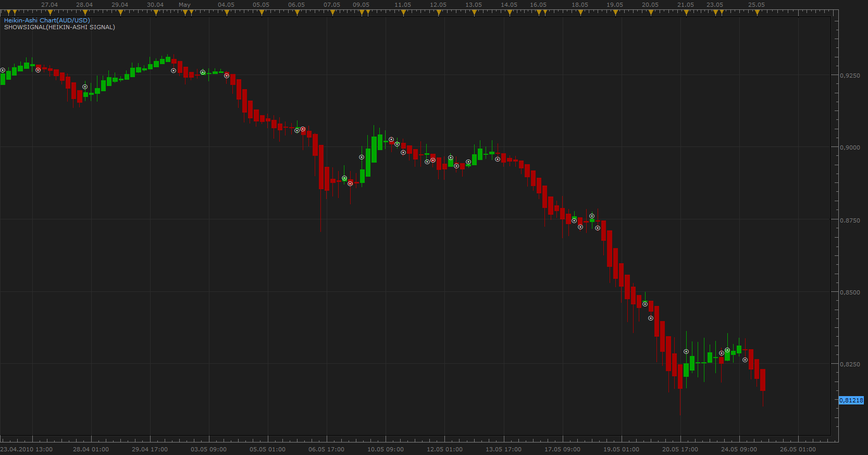Click the '13.05 17:00' bottom axis label
868x455 pixels.
tap(504, 449)
